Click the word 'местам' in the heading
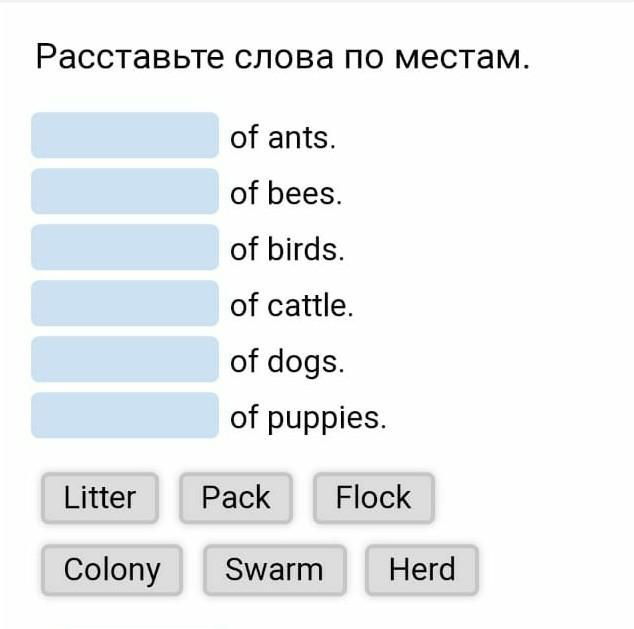 pos(458,56)
